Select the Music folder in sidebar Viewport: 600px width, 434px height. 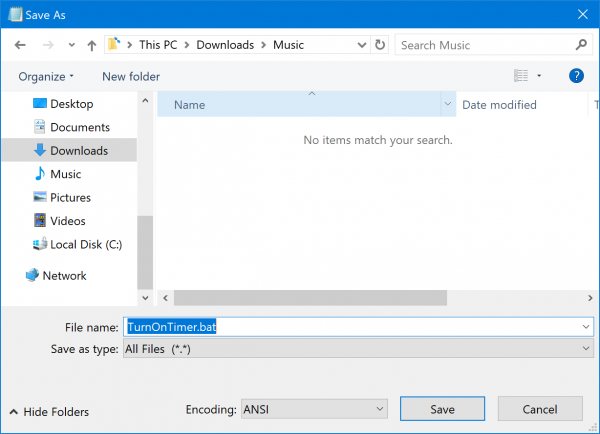65,174
